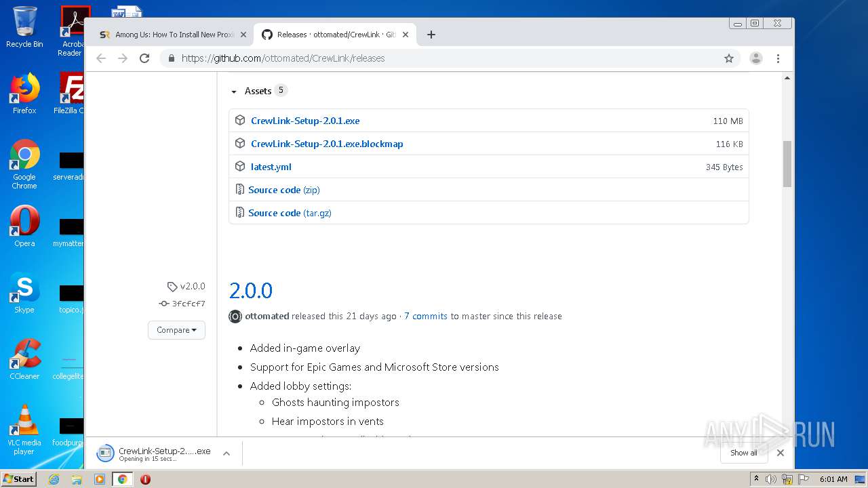This screenshot has height=488, width=868.
Task: Click the browser forward arrow
Action: click(x=123, y=58)
